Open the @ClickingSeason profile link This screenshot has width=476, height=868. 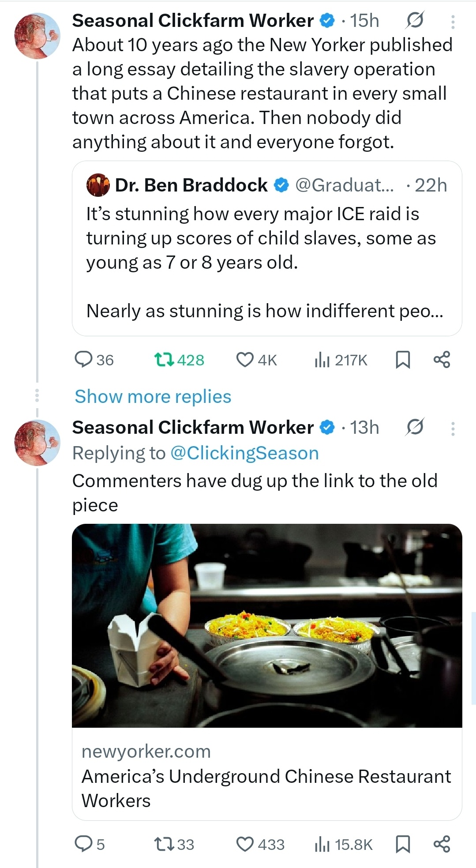pos(244,453)
